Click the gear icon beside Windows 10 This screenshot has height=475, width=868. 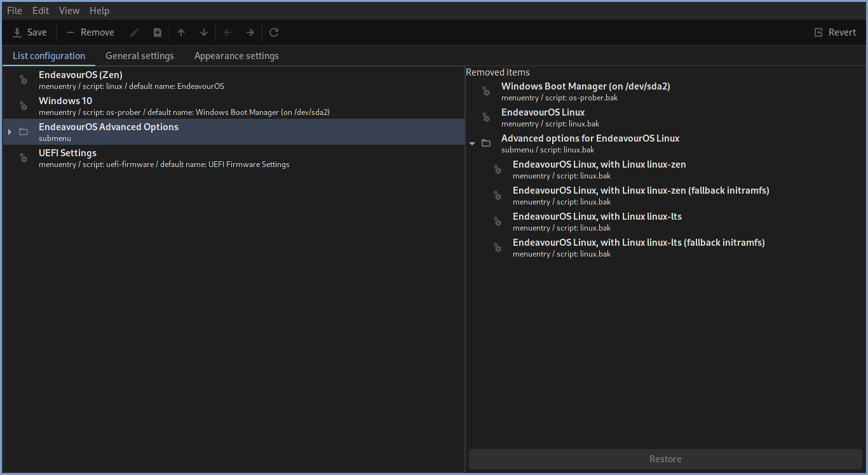(x=24, y=106)
